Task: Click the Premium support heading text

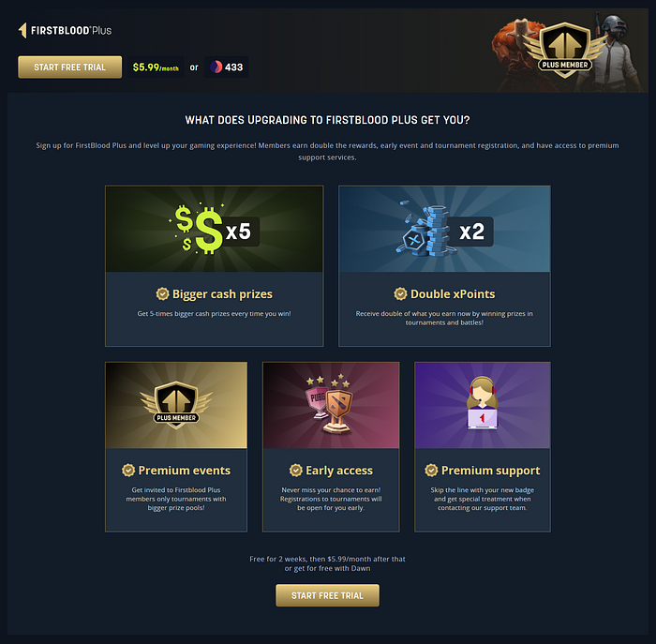Action: (x=491, y=471)
